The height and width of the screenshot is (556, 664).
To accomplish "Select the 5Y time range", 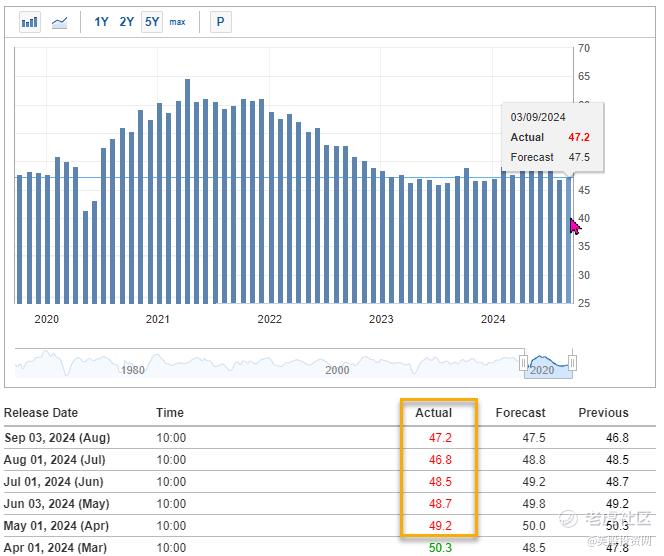I will pos(151,22).
